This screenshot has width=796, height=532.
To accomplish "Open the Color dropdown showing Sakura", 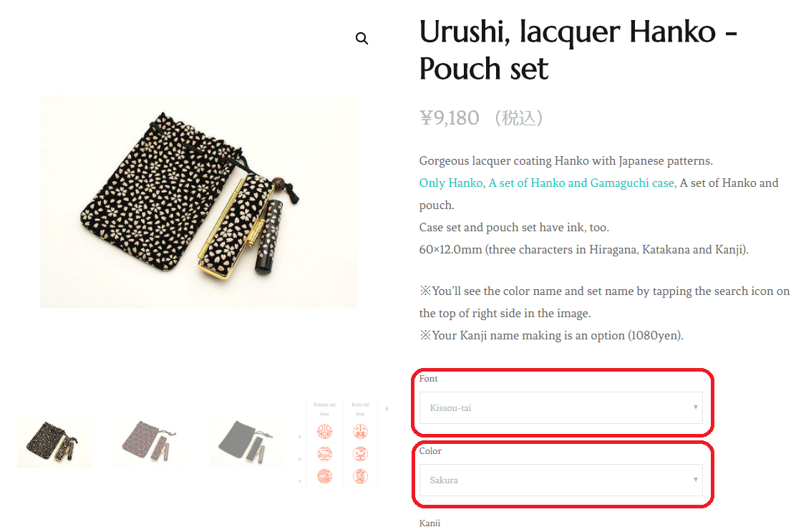I will 561,480.
